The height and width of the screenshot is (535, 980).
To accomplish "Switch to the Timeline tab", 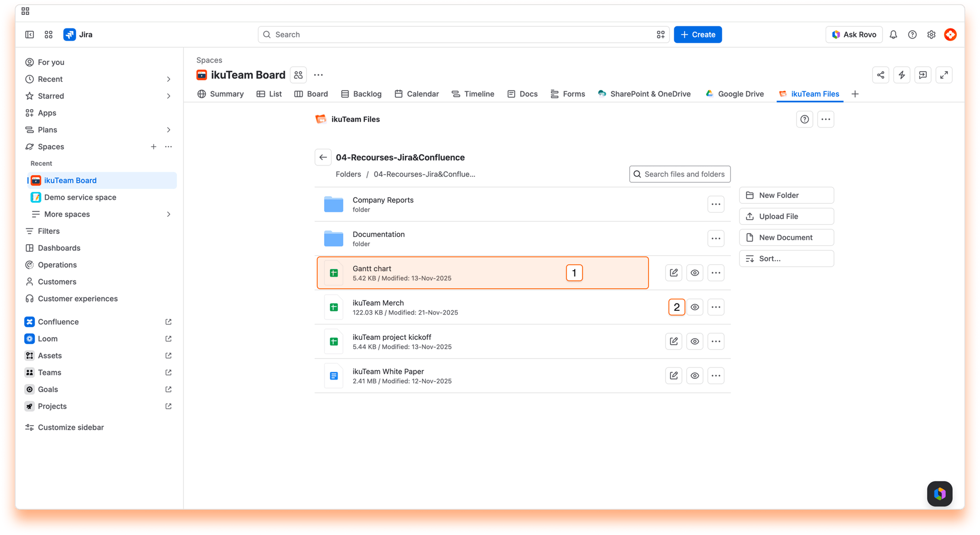I will click(473, 94).
